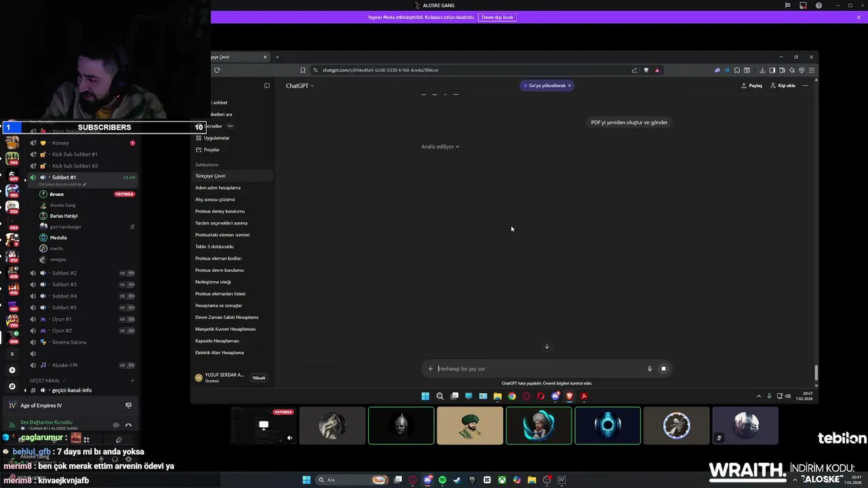Image resolution: width=868 pixels, height=488 pixels.
Task: Join the Sinema Salonu voice channel
Action: (81, 342)
